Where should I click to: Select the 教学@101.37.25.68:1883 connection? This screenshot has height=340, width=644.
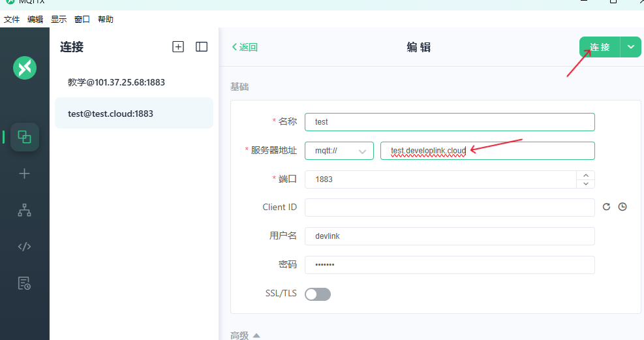116,82
